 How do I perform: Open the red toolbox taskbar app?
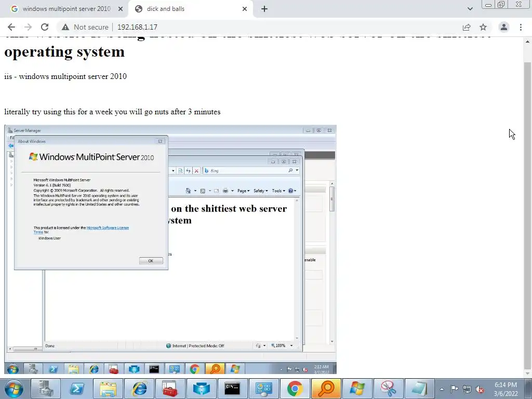[x=170, y=389]
